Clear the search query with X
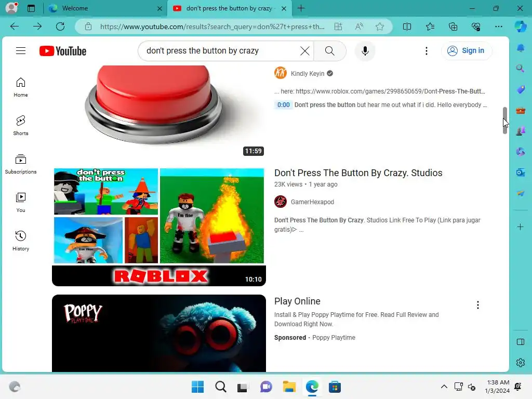 (x=304, y=51)
